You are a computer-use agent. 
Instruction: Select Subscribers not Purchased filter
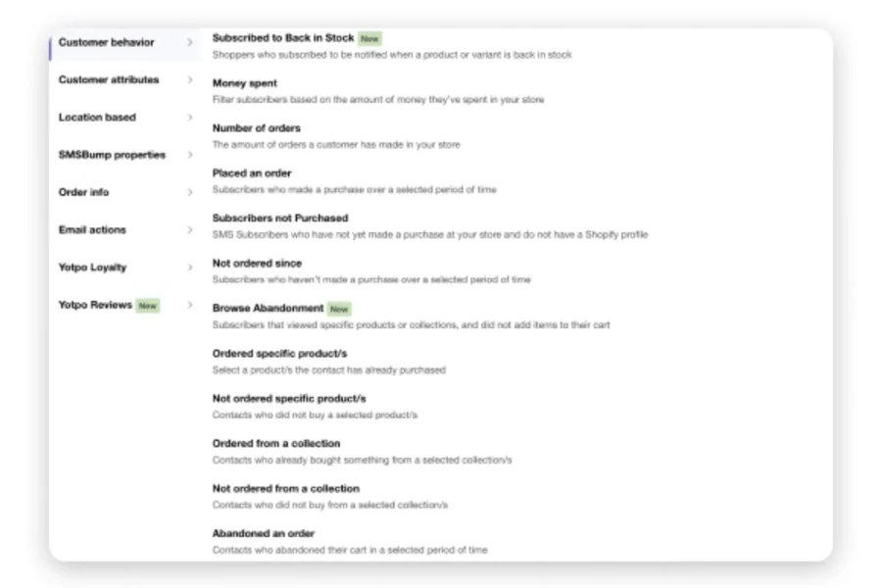280,219
